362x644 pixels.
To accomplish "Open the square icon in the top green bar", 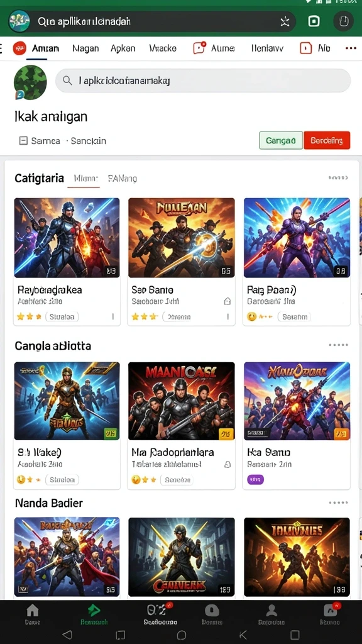I will (x=314, y=21).
